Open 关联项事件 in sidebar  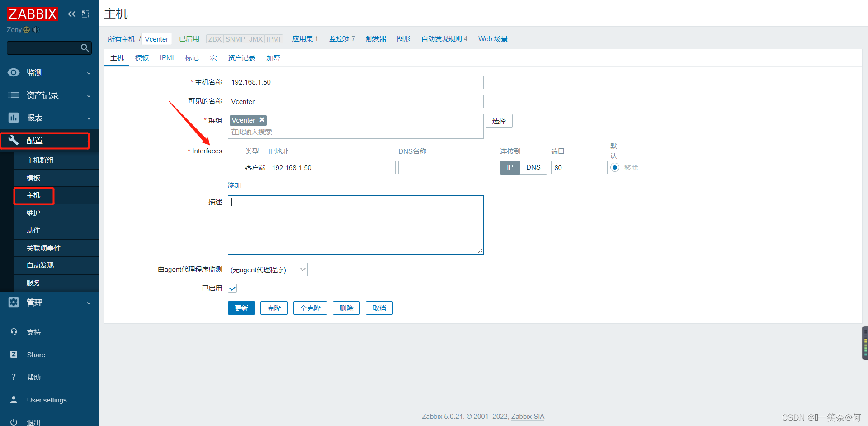pos(56,248)
